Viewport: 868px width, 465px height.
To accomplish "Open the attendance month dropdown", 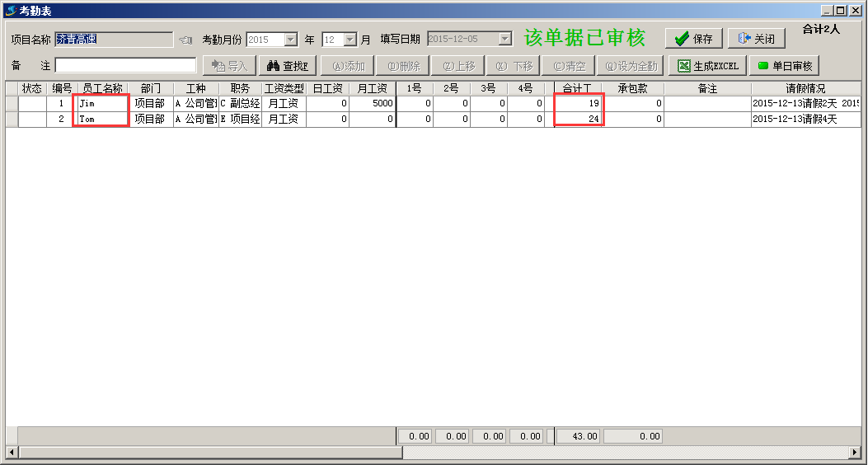I will (350, 40).
